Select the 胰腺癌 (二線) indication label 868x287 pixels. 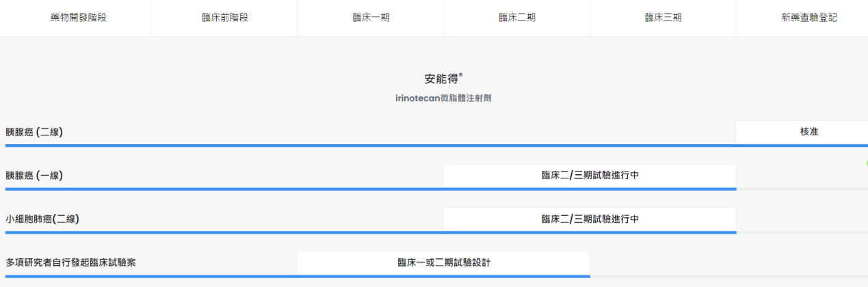[x=34, y=132]
